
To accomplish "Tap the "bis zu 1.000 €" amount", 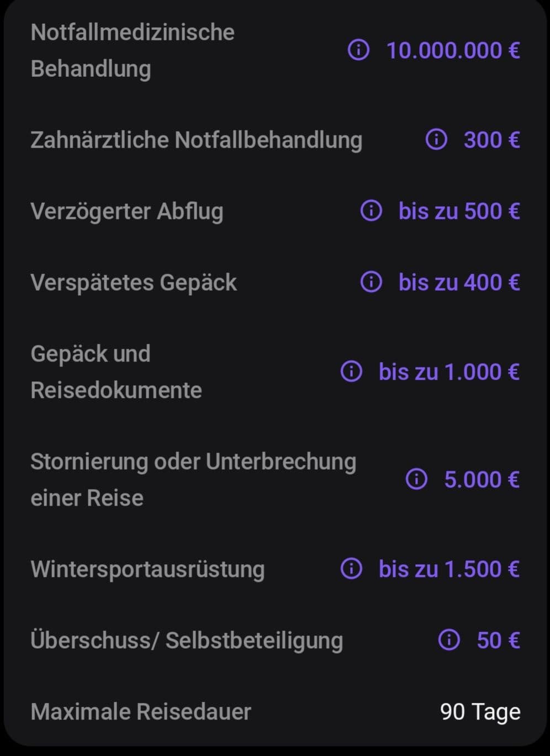I will (449, 372).
